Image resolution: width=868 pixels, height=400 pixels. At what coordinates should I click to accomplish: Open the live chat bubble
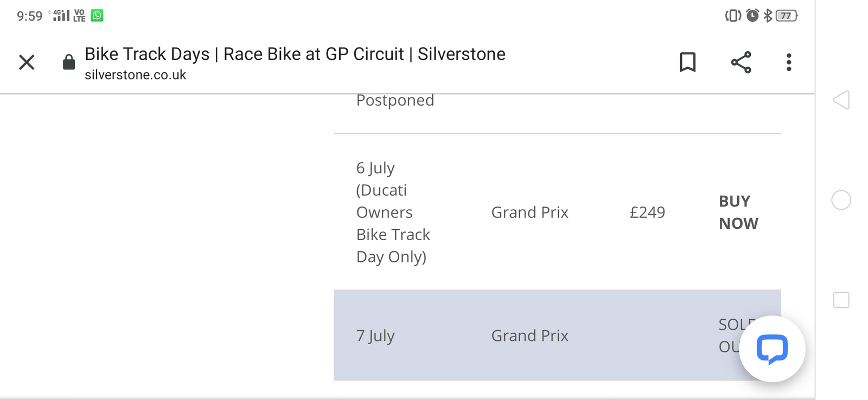click(772, 349)
